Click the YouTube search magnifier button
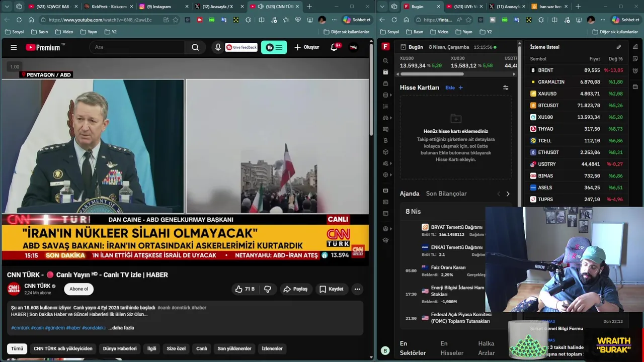 tap(195, 47)
